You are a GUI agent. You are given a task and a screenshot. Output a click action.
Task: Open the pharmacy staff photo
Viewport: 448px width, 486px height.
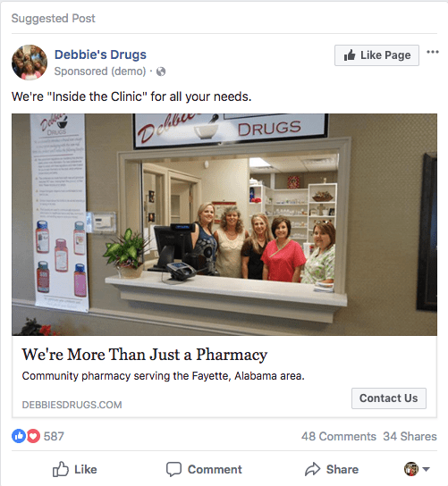(224, 224)
